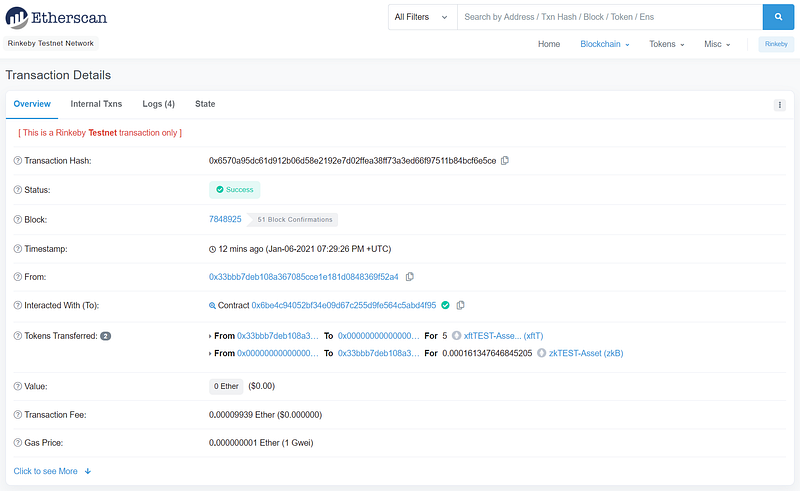800x491 pixels.
Task: Click help icon beside Transaction Fee
Action: click(x=17, y=415)
